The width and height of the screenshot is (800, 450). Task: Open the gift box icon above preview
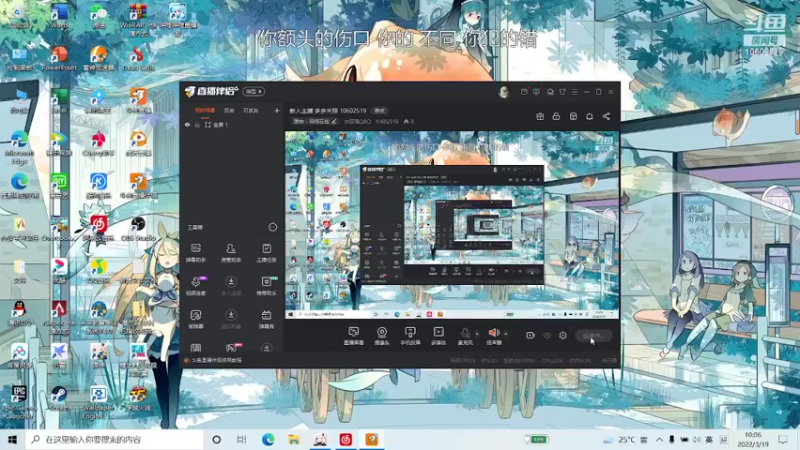pyautogui.click(x=540, y=116)
